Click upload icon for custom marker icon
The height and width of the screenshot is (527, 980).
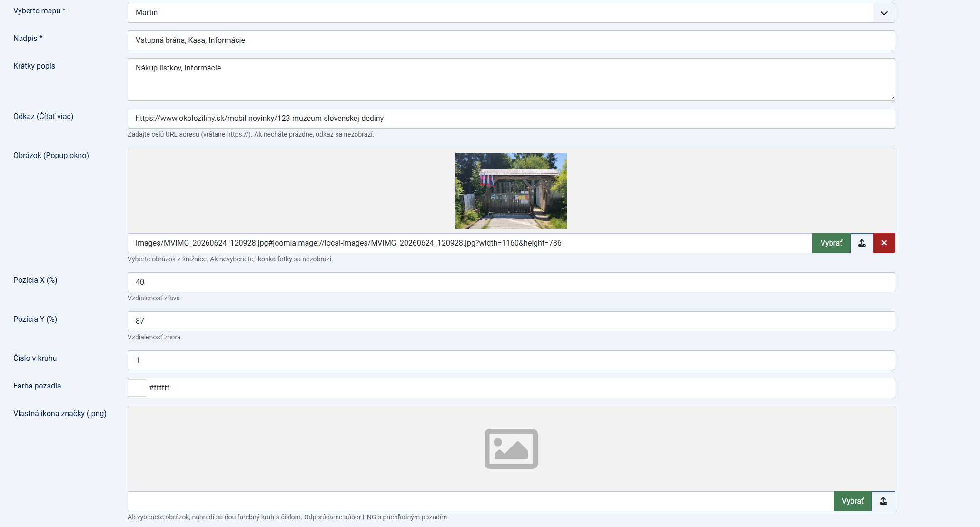point(883,501)
